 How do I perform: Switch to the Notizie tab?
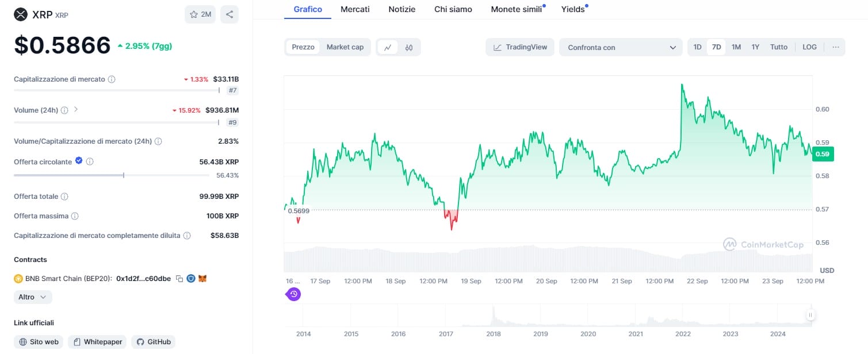tap(402, 9)
